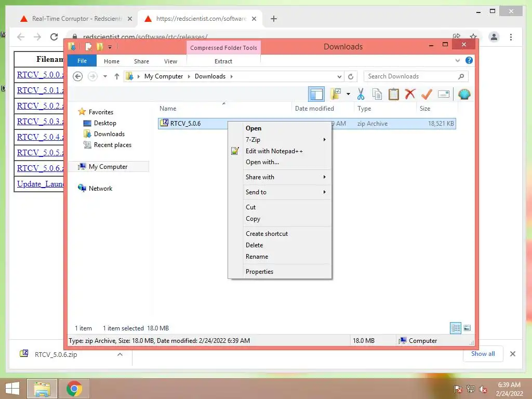Switch to large icons view in status area

pyautogui.click(x=467, y=328)
